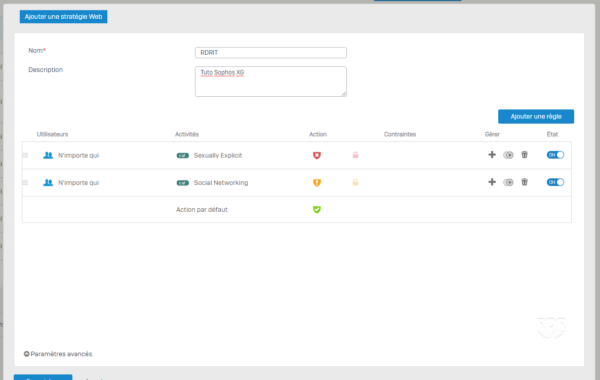
Task: Change the warn action for Social Networking
Action: (317, 183)
